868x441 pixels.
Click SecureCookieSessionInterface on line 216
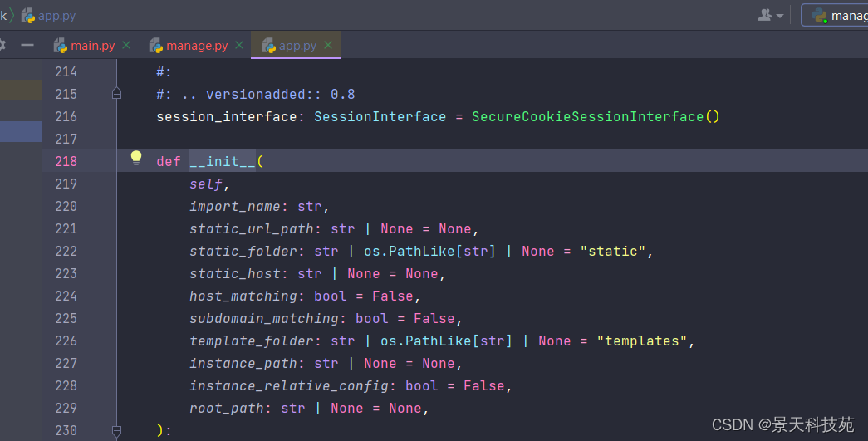click(587, 117)
